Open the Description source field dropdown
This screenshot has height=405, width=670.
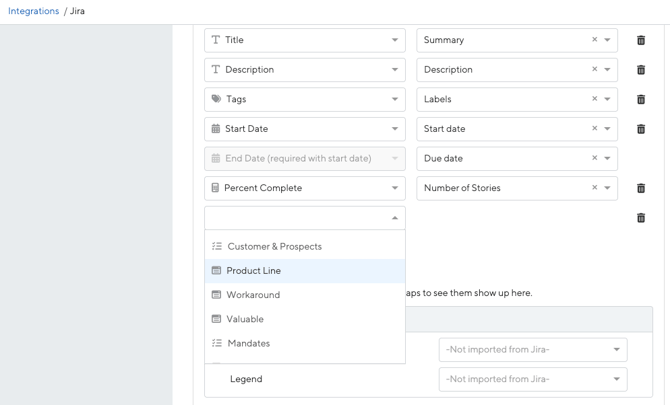[x=305, y=70]
